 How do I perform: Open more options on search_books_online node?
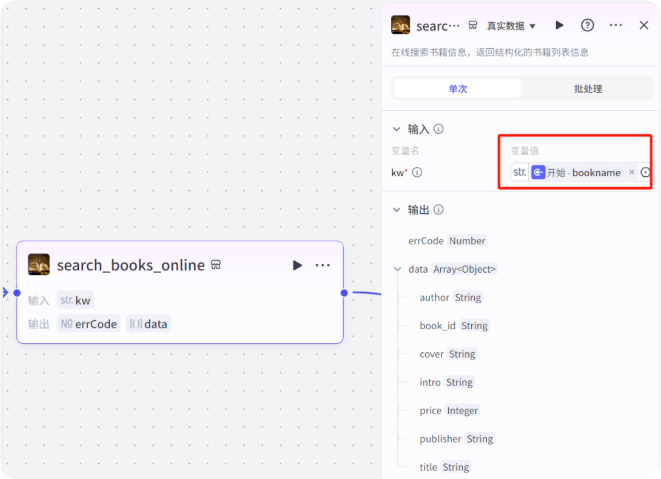[x=322, y=265]
